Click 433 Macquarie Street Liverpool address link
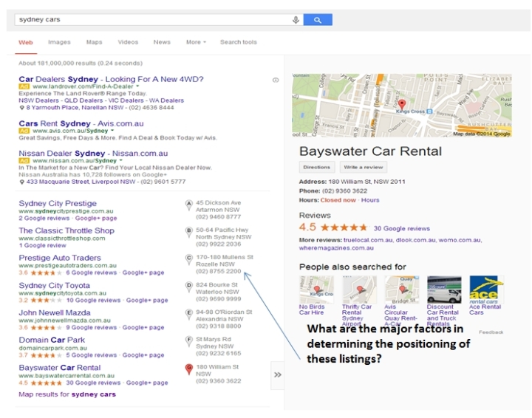 click(81, 182)
